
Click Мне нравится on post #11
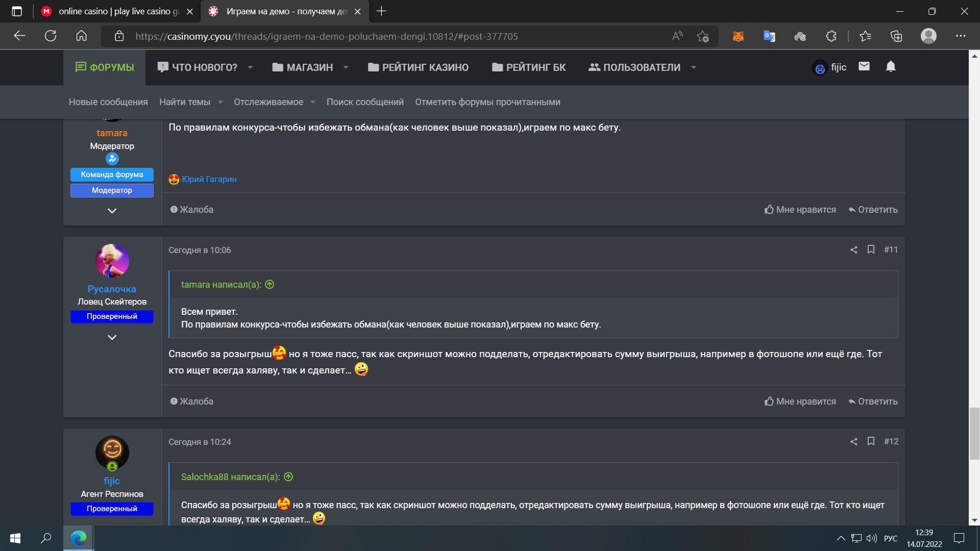[800, 402]
